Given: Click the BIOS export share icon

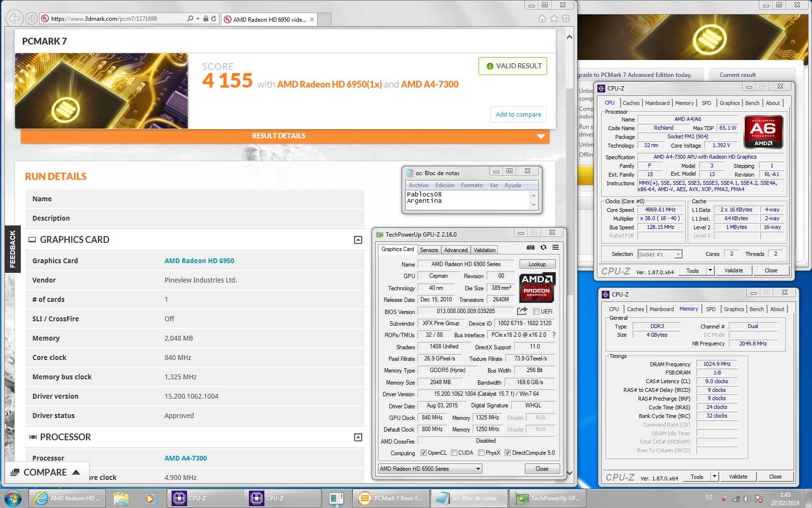Looking at the screenshot, I should 522,311.
